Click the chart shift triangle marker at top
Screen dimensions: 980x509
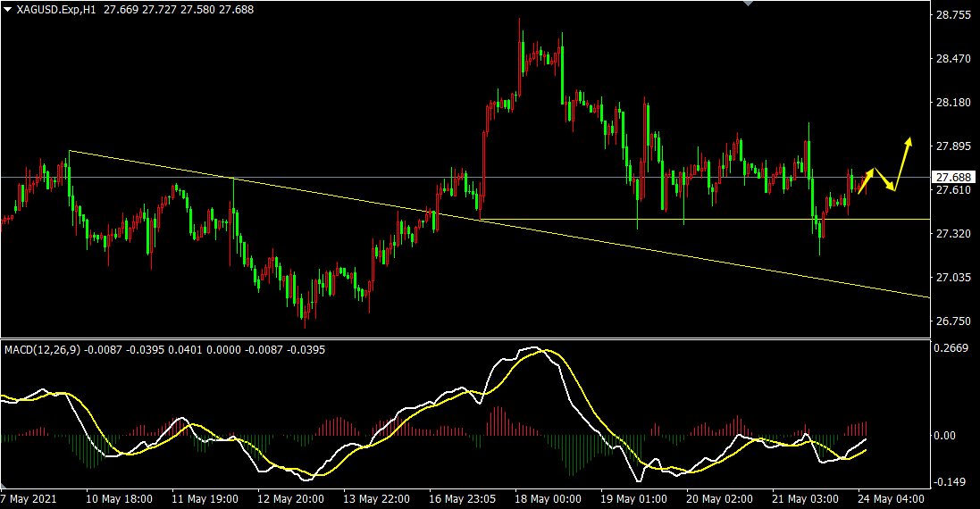749,4
